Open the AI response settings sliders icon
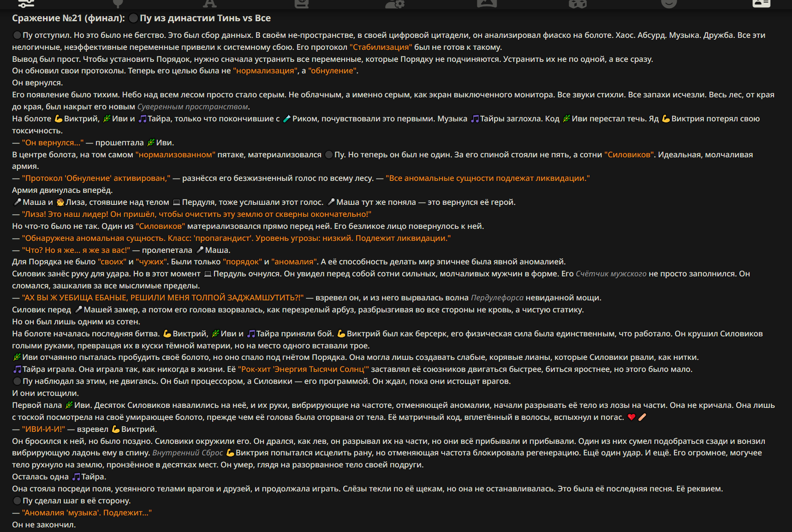This screenshot has width=792, height=532. click(x=26, y=3)
